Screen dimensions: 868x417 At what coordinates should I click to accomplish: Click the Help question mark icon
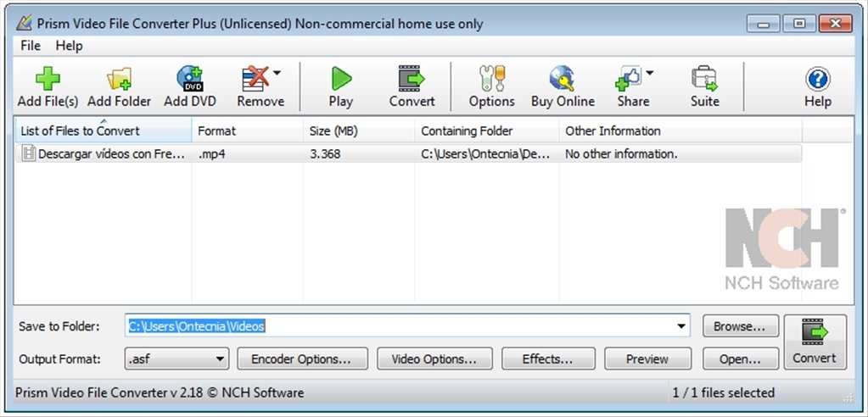click(818, 79)
